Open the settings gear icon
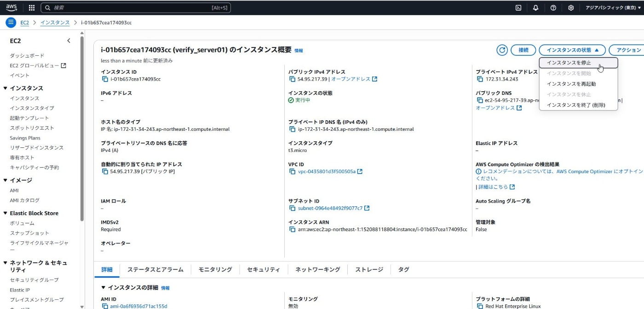Viewport: 644px width, 309px height. click(571, 8)
